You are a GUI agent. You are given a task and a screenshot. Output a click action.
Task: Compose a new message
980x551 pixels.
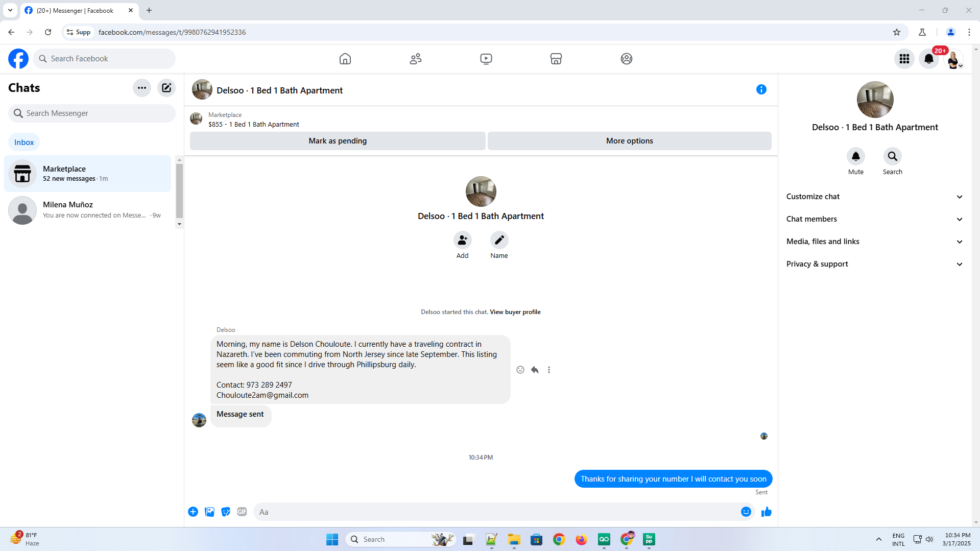[166, 88]
